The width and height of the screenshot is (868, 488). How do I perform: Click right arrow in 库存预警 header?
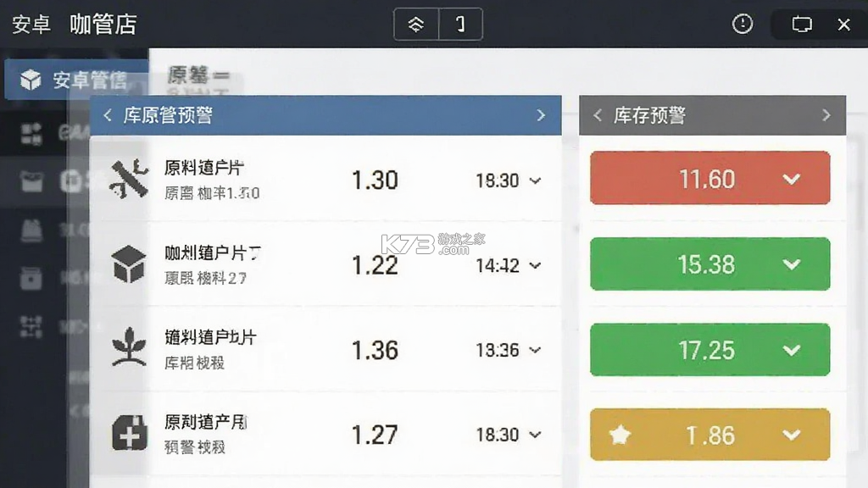click(826, 115)
